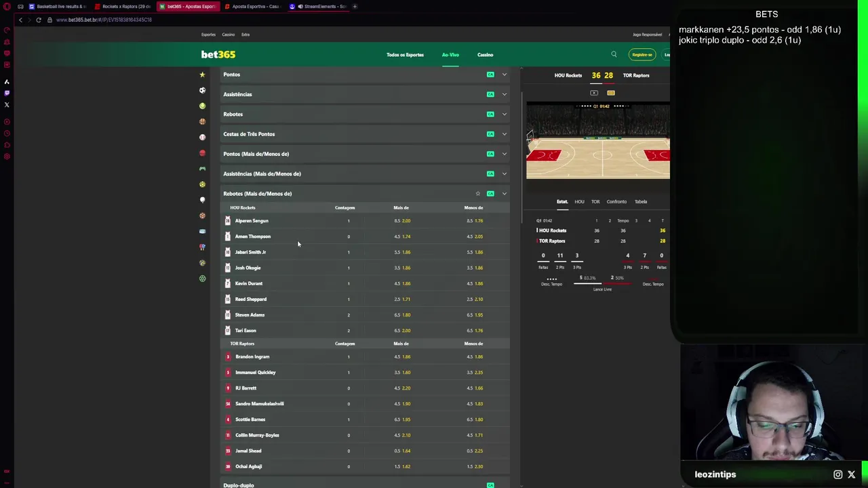
Task: Open Esportes link in top bar
Action: pos(208,35)
